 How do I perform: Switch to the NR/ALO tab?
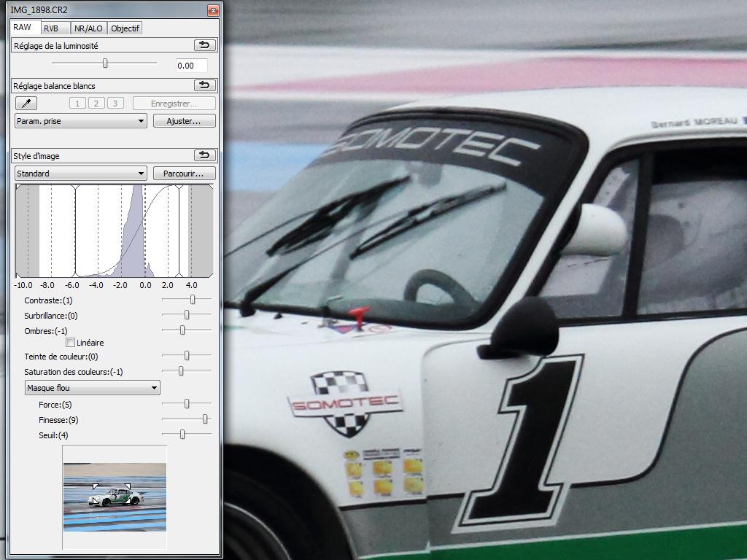tap(88, 28)
